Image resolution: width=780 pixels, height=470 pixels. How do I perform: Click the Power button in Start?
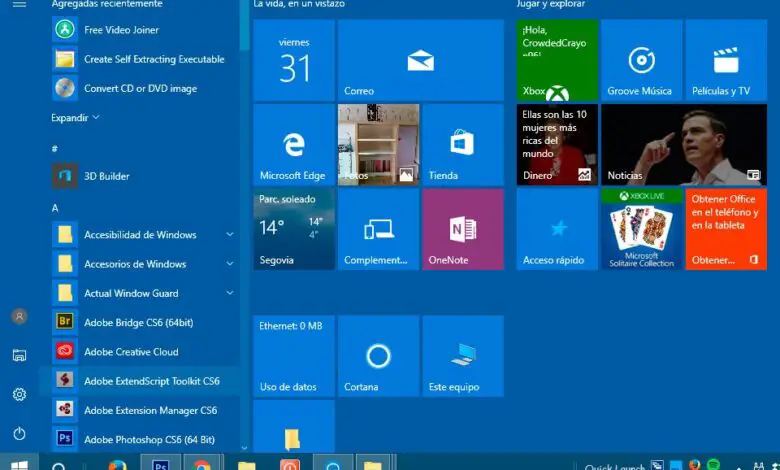[x=19, y=434]
